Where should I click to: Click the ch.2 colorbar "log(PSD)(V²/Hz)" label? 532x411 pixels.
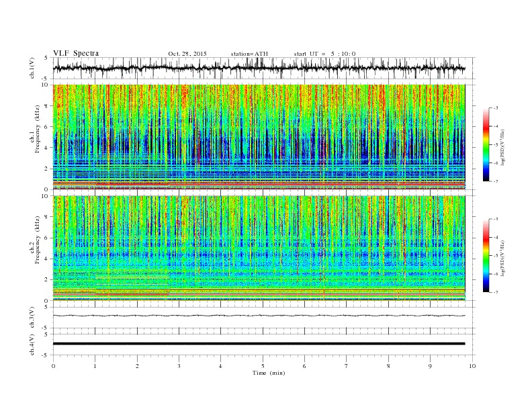[502, 258]
